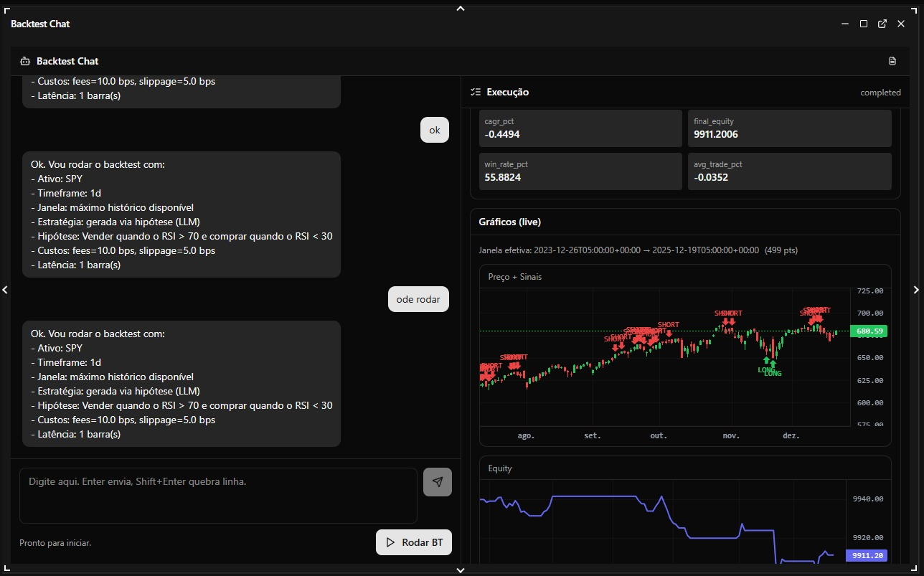The height and width of the screenshot is (576, 924).
Task: Click the green 680.59 price label
Action: click(868, 331)
